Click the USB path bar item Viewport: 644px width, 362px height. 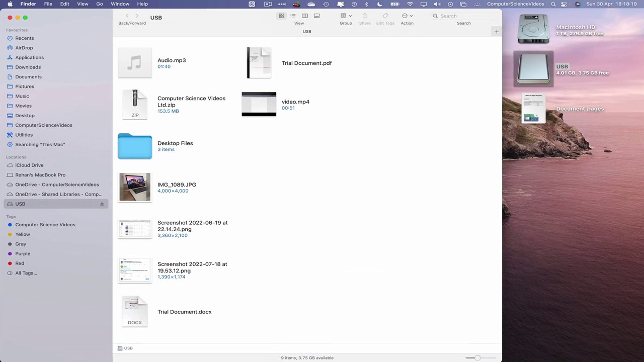[x=125, y=348]
